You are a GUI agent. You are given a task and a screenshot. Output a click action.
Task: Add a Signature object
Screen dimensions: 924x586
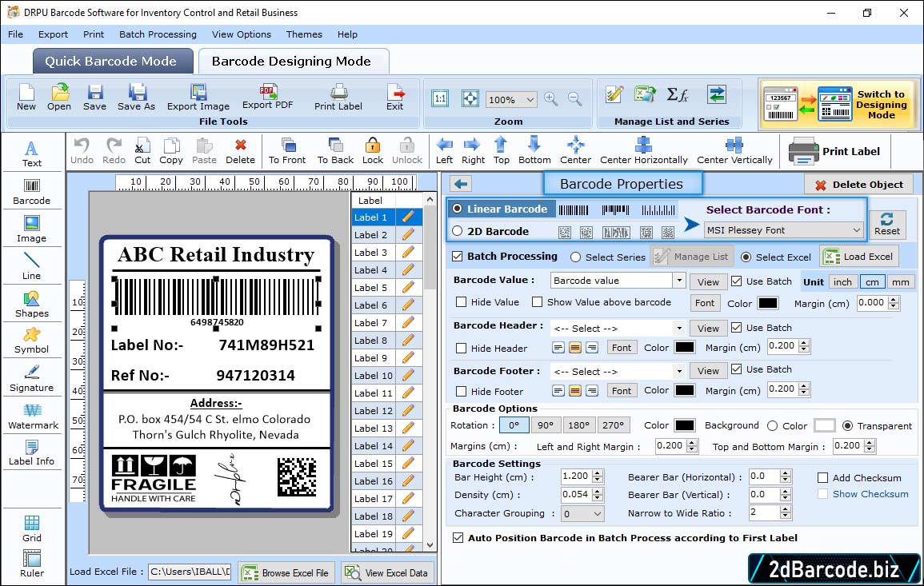click(32, 379)
